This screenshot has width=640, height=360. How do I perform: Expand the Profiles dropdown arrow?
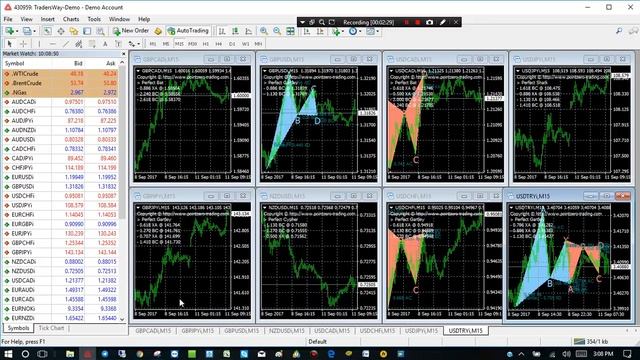click(34, 31)
